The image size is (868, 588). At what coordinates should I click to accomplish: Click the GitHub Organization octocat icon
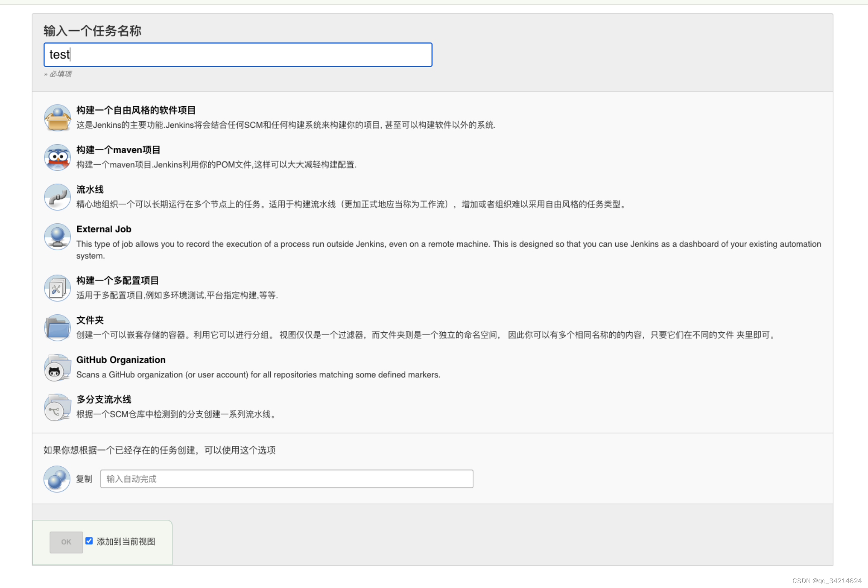coord(57,367)
